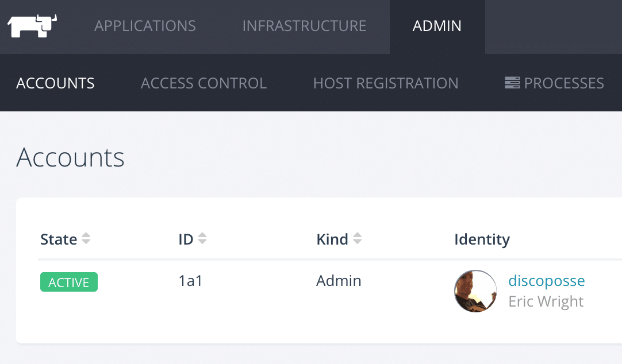Viewport: 622px width, 364px height.
Task: Switch to the Accounts tab
Action: click(x=55, y=83)
